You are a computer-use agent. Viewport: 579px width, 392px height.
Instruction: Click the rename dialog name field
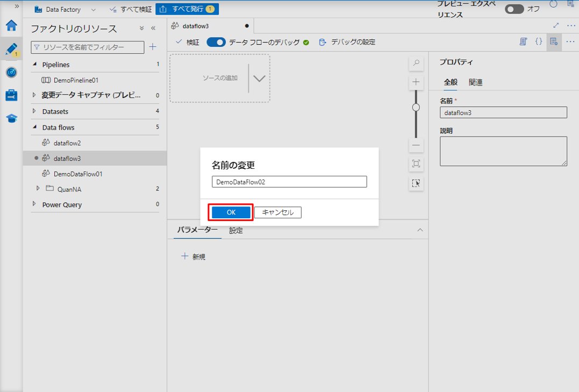point(289,182)
